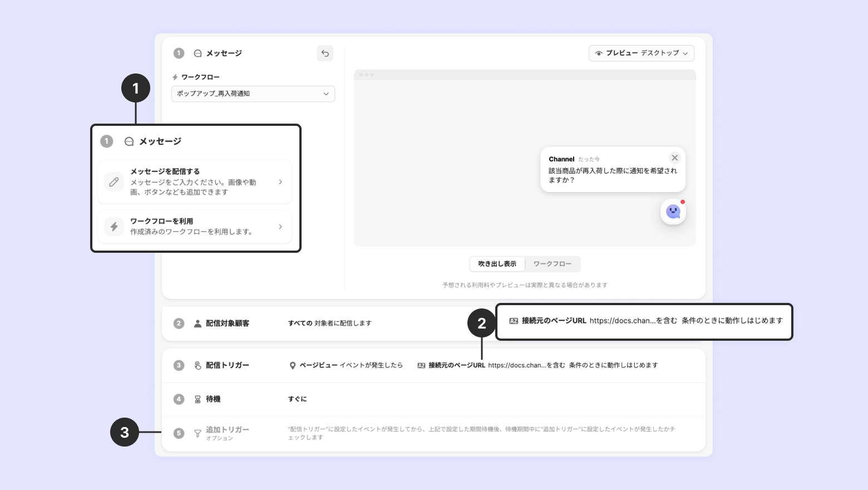This screenshot has height=490, width=868.
Task: Click the すぐに wait value
Action: click(x=297, y=399)
